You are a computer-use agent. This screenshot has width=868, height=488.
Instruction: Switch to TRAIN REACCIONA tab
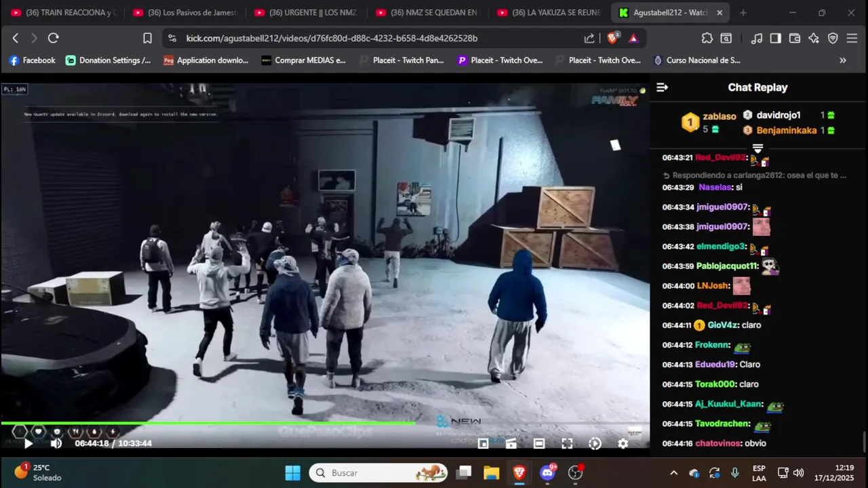click(x=64, y=13)
